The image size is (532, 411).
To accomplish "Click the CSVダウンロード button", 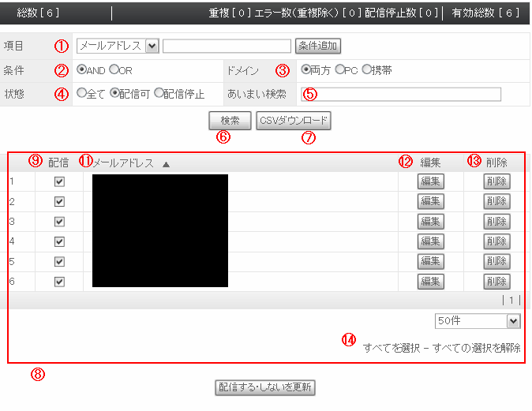I will 294,121.
